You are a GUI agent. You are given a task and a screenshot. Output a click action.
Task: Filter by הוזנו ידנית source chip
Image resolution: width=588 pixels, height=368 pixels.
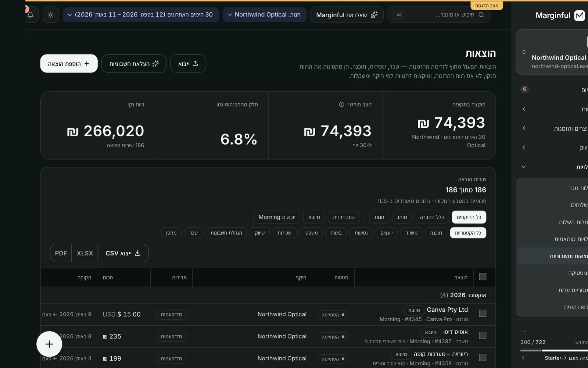[344, 217]
